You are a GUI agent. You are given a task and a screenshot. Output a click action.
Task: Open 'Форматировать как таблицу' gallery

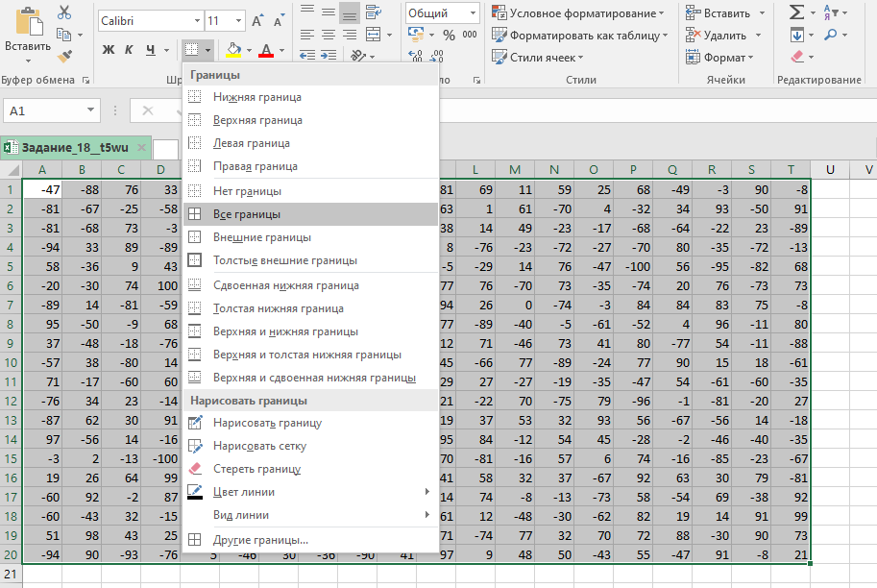pyautogui.click(x=580, y=35)
